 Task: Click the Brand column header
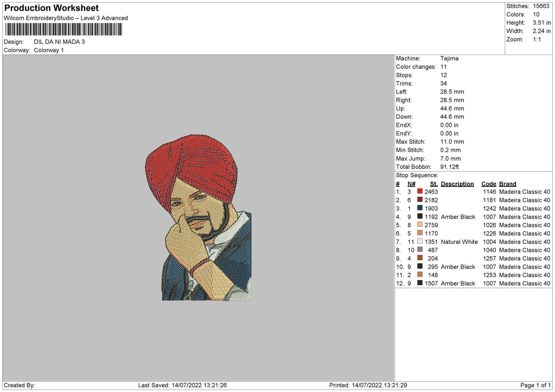pyautogui.click(x=508, y=184)
